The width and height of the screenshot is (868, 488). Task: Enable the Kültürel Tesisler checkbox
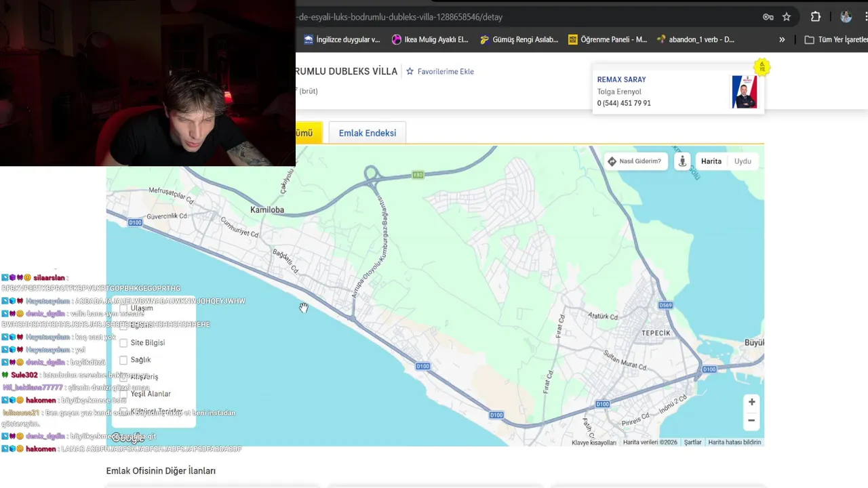point(123,411)
